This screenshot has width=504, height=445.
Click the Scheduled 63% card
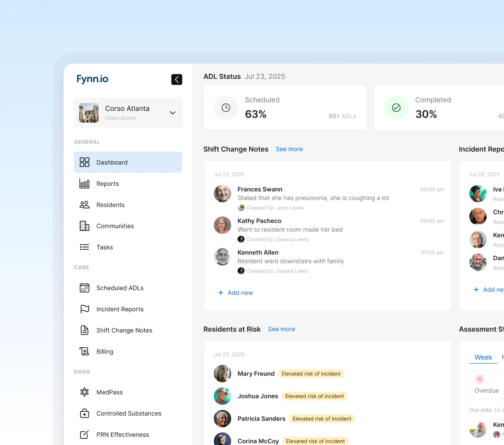[x=285, y=108]
